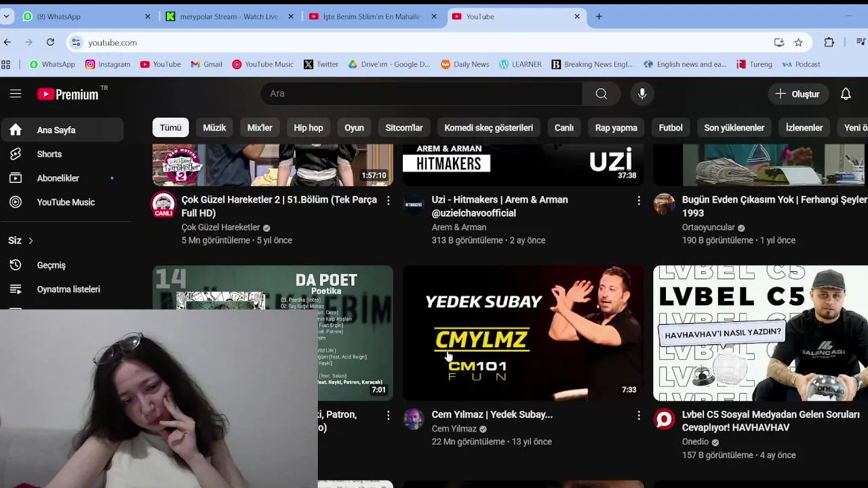Image resolution: width=868 pixels, height=488 pixels.
Task: Open YouTube Music in the sidebar
Action: [x=62, y=202]
